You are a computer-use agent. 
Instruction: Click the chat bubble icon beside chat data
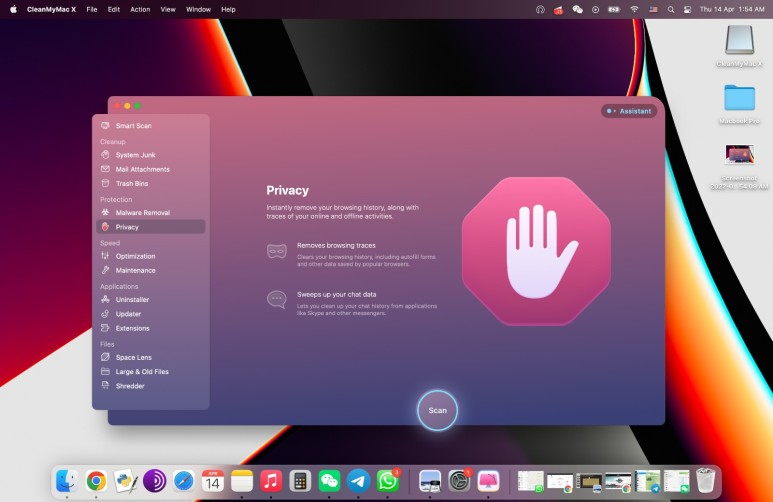(x=277, y=299)
